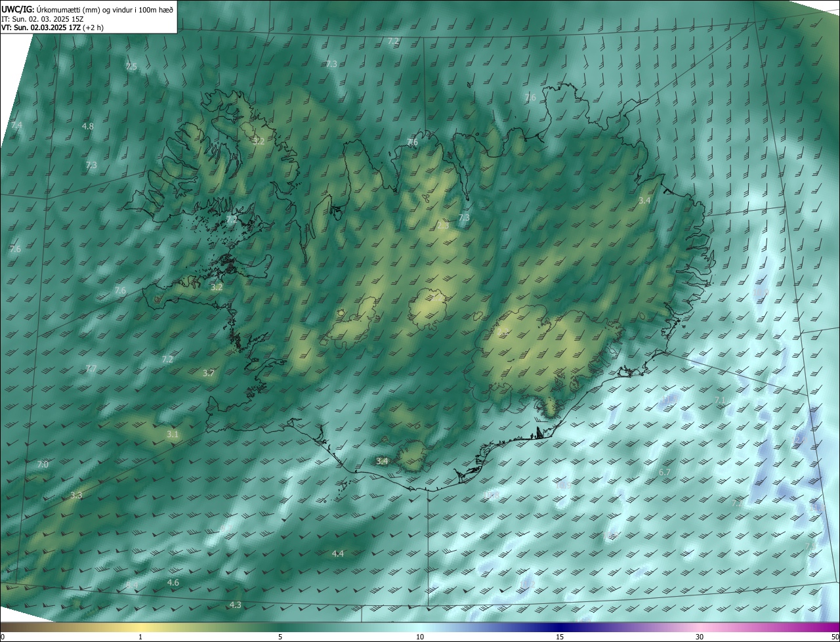This screenshot has height=642, width=840.
Task: Click the '4.8' value label on the map
Action: [x=87, y=126]
